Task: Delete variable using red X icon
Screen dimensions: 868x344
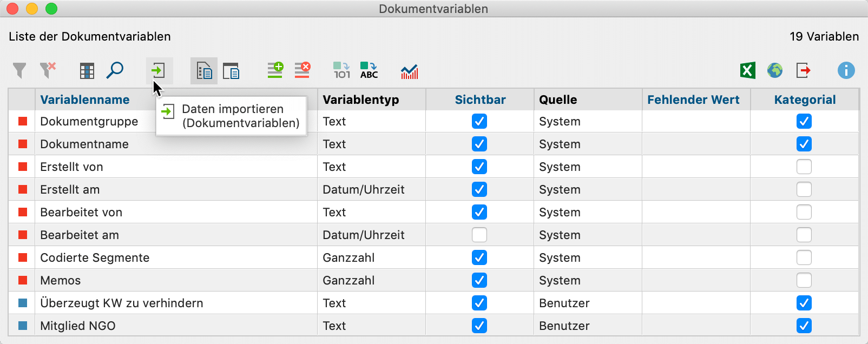Action: coord(302,71)
